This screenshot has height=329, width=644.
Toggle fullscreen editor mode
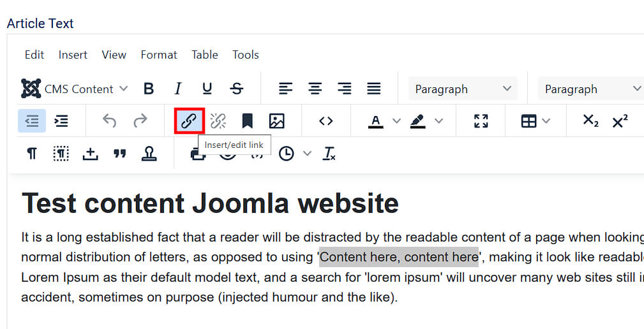coord(481,121)
